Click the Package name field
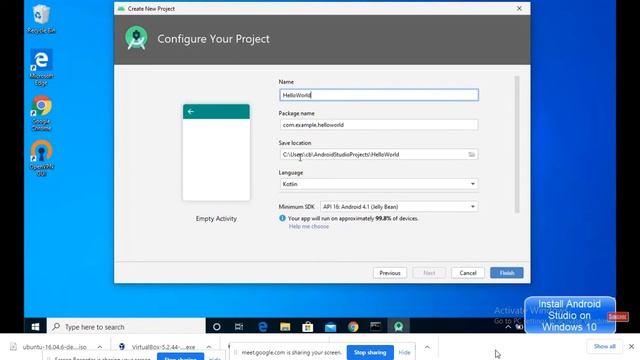The width and height of the screenshot is (640, 360). click(x=379, y=124)
